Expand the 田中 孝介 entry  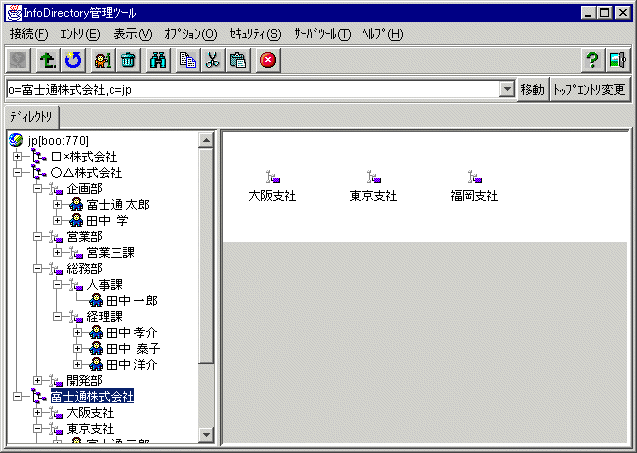[77, 332]
